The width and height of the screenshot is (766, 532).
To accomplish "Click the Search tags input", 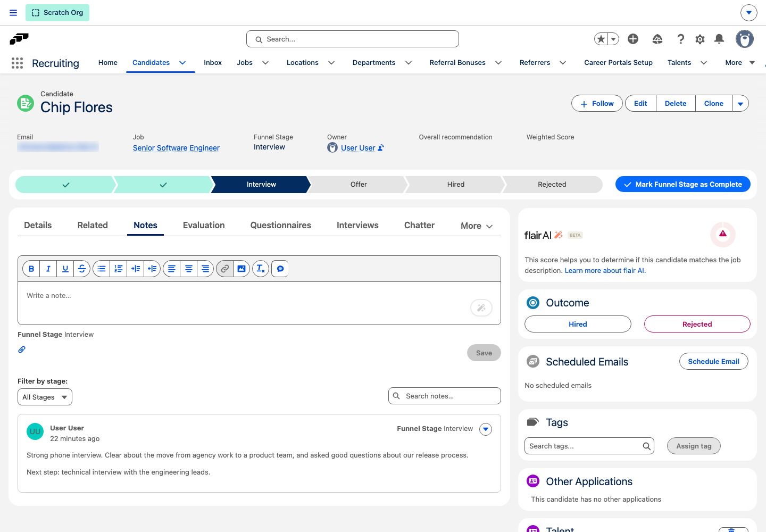I will [x=589, y=446].
